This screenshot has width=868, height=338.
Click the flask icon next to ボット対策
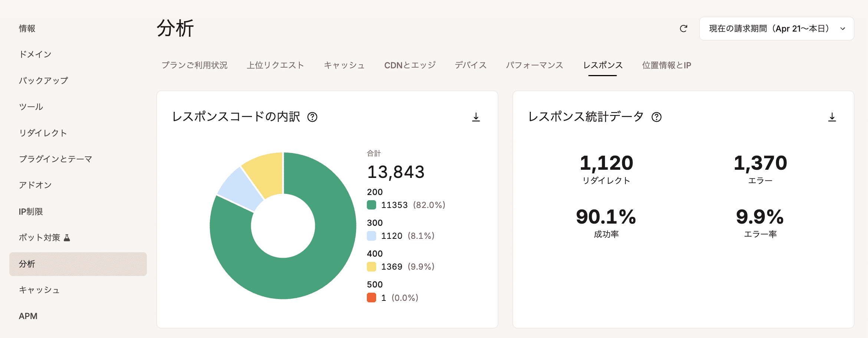click(x=67, y=238)
